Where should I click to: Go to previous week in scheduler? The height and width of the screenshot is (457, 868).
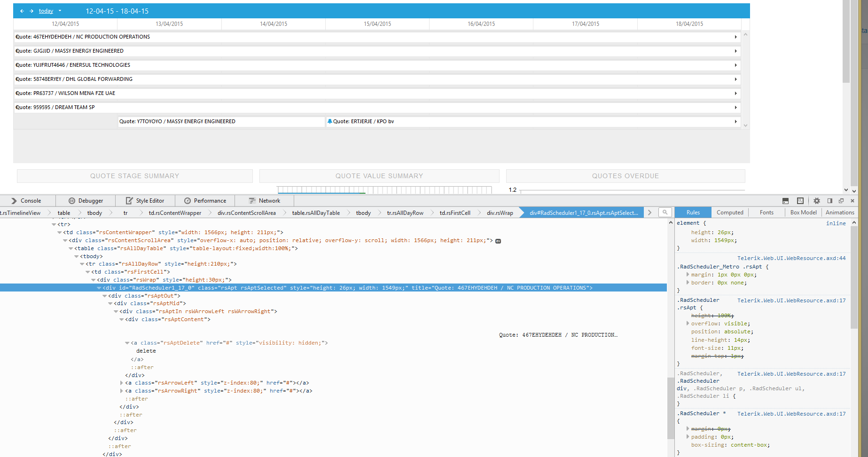tap(22, 11)
